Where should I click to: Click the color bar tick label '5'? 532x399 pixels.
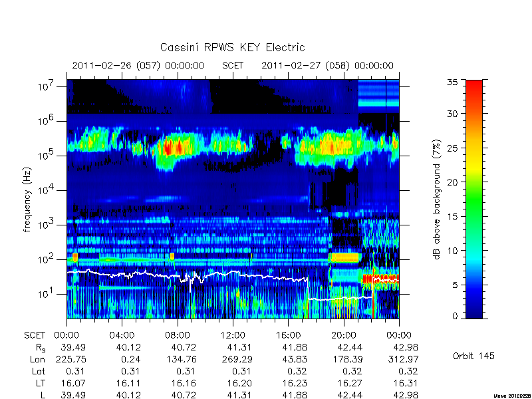[x=455, y=285]
